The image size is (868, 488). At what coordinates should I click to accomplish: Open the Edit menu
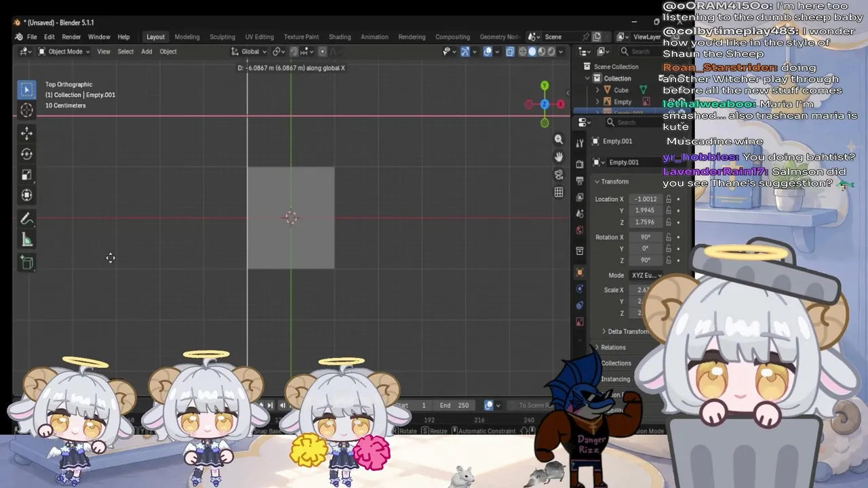click(50, 37)
